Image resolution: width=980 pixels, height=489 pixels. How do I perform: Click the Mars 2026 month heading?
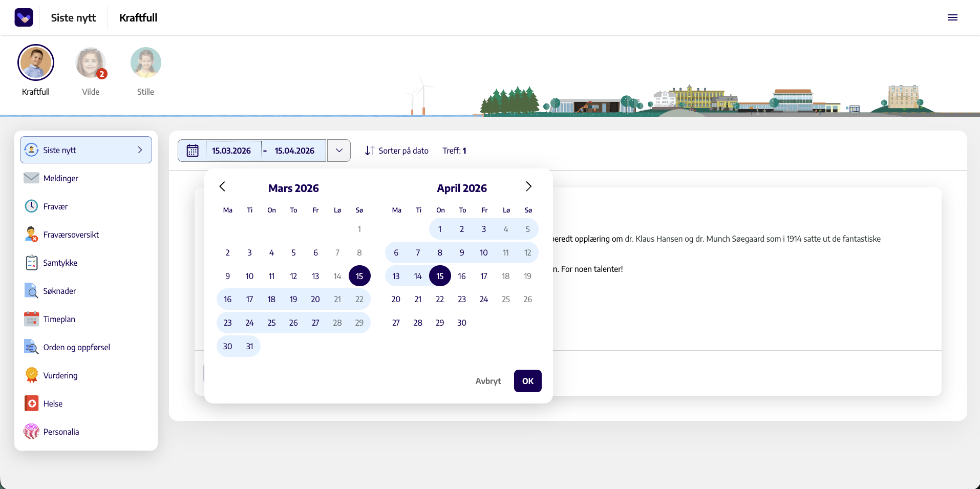[x=293, y=188]
